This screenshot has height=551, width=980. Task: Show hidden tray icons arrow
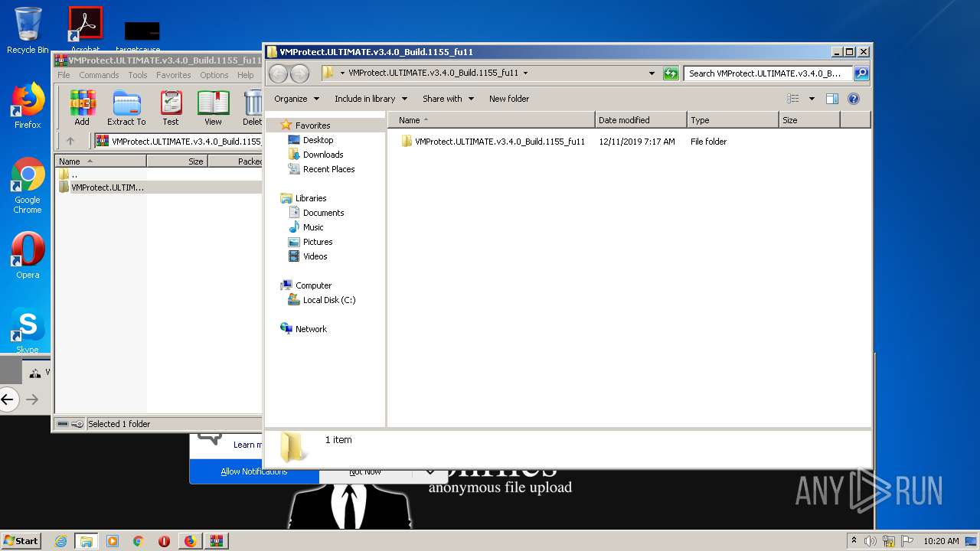point(854,540)
